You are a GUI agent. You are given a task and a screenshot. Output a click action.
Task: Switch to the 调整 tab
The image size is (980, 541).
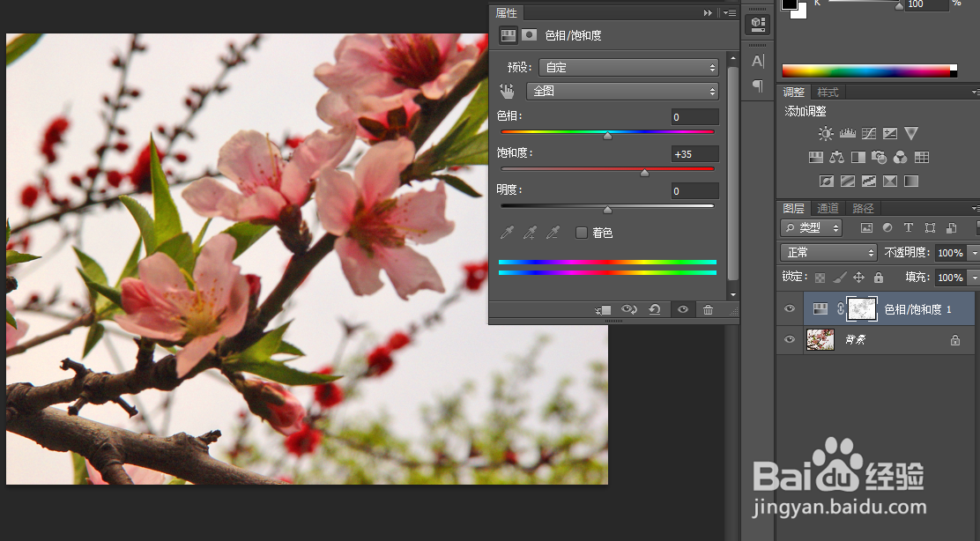(794, 93)
